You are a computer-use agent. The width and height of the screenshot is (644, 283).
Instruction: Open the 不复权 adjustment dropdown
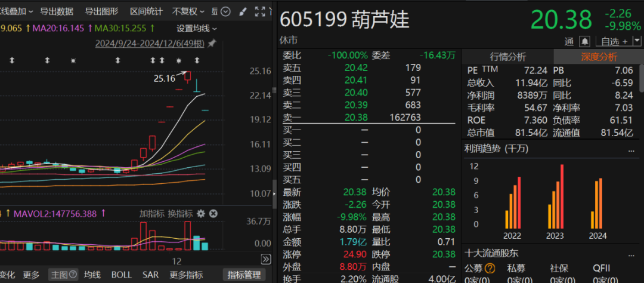[188, 11]
